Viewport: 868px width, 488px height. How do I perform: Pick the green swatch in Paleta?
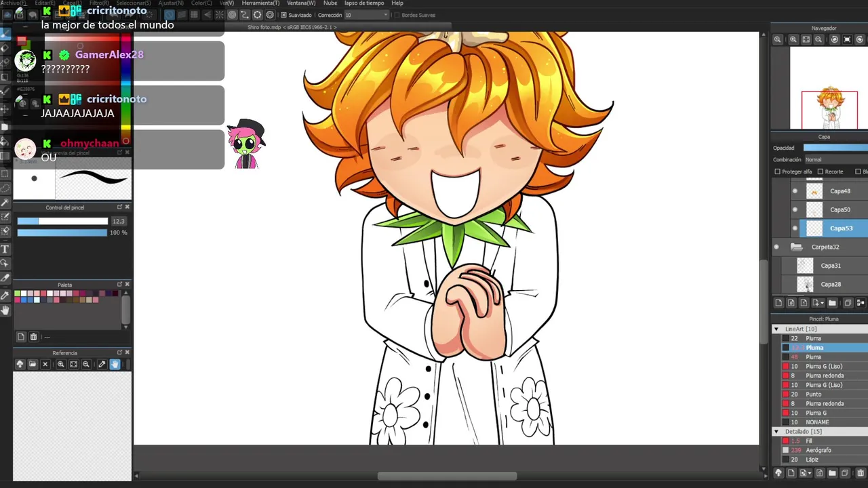tap(17, 293)
